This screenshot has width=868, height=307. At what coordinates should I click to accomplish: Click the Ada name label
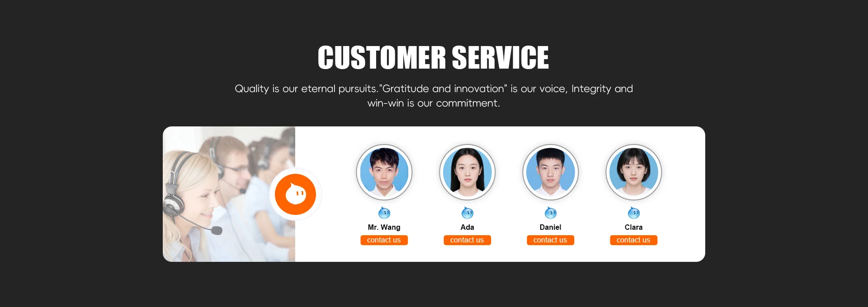(467, 227)
